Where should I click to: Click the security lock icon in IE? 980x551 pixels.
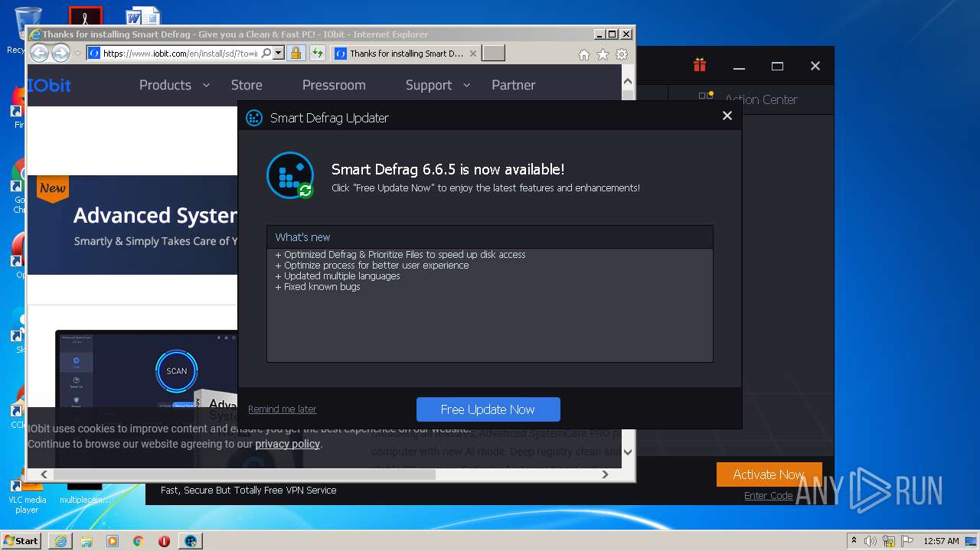pyautogui.click(x=296, y=54)
